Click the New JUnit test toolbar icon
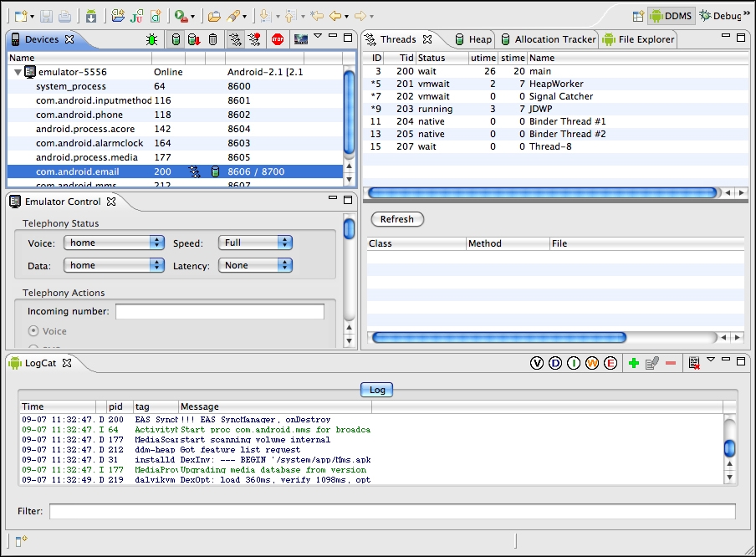The image size is (756, 557). (x=136, y=16)
